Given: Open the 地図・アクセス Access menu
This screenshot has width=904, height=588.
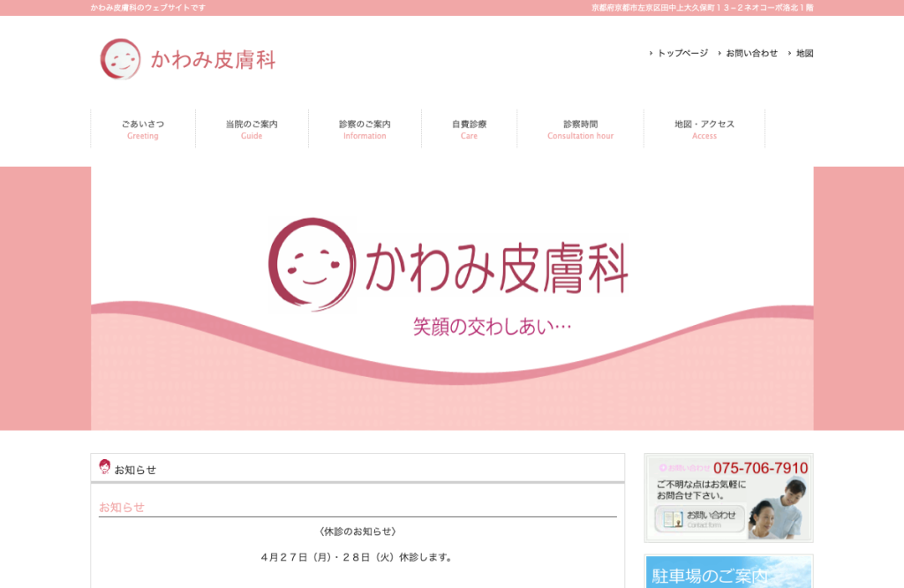Looking at the screenshot, I should click(704, 129).
